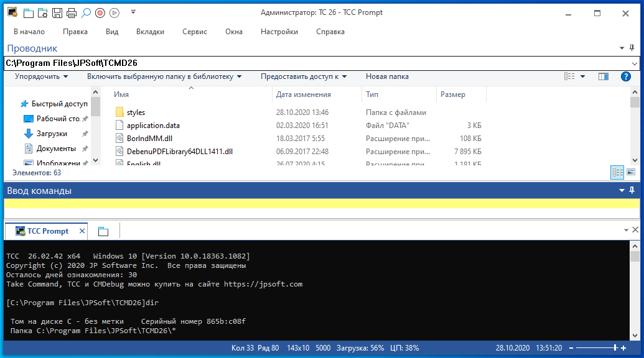Screen dimensions: 644x358
Task: Click the Новая папка button
Action: [x=387, y=76]
